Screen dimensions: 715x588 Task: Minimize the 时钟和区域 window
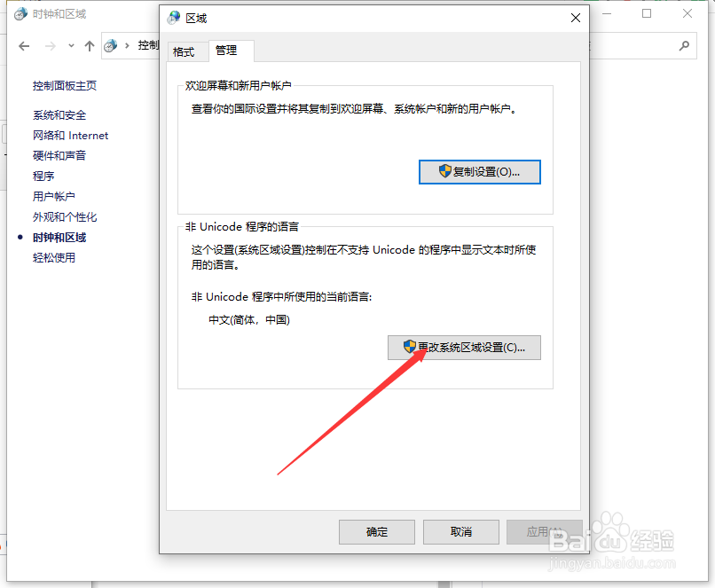(x=607, y=13)
